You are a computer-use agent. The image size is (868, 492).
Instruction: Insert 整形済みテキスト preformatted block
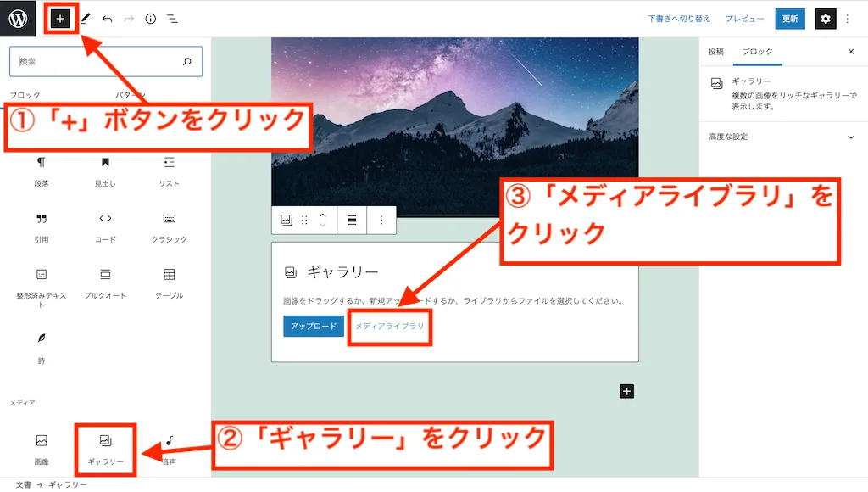pyautogui.click(x=42, y=288)
